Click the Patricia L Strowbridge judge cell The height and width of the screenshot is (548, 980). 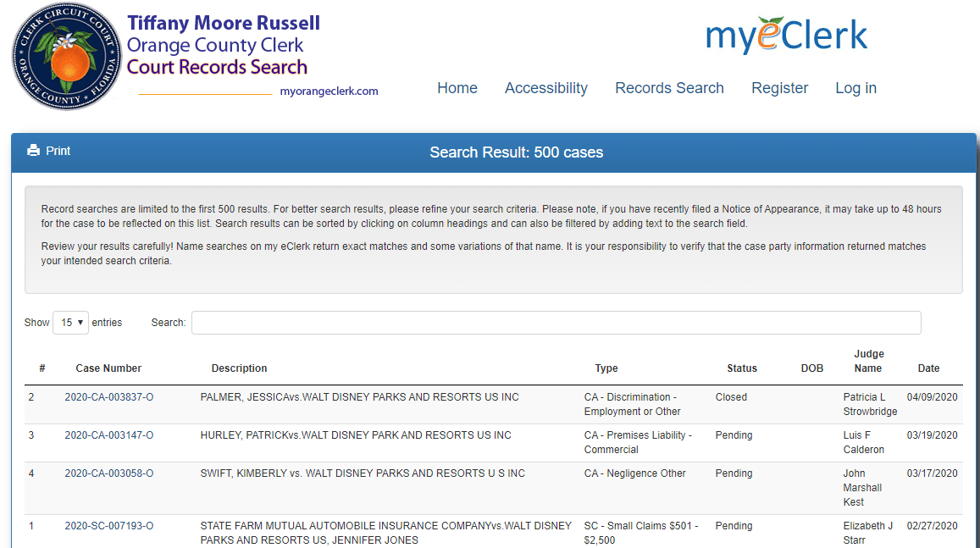click(x=870, y=404)
